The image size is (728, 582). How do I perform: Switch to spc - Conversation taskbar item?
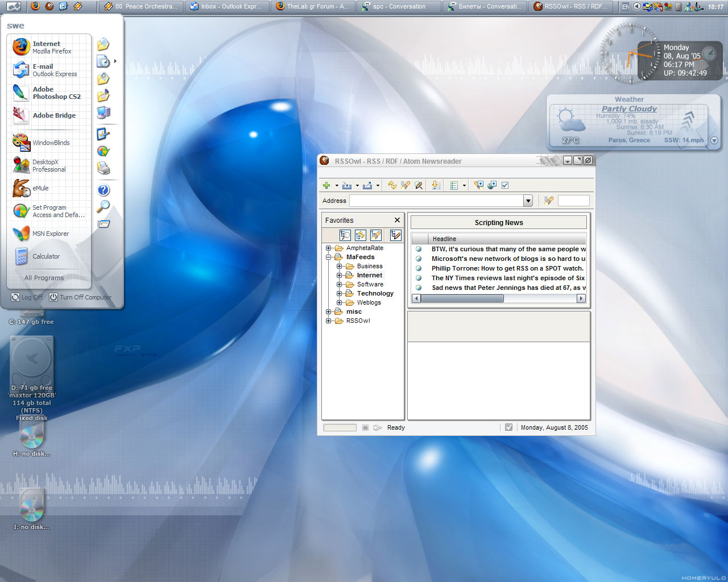coord(399,7)
